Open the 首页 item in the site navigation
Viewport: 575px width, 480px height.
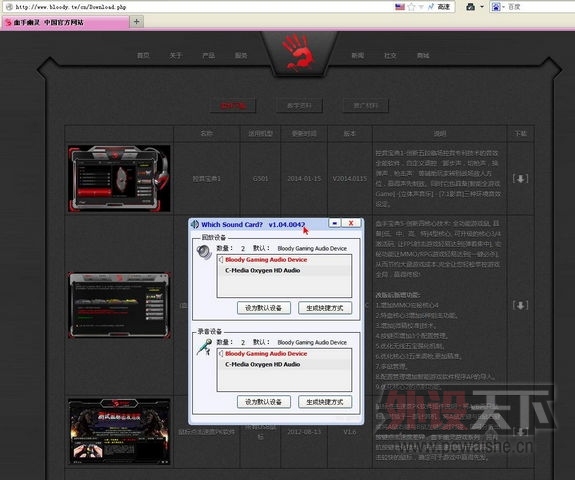coord(143,55)
